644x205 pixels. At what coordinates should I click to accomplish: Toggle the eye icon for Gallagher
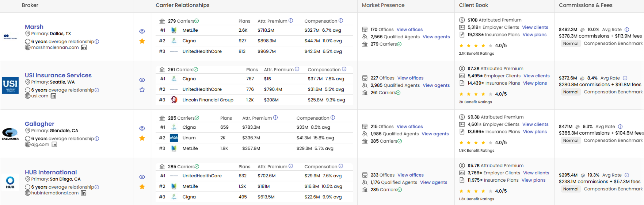click(x=142, y=128)
